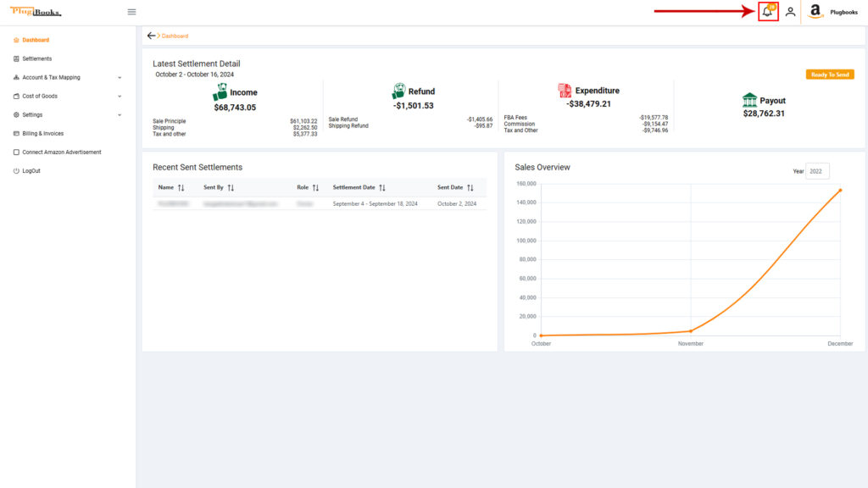
Task: Click the October 2 - October 16, 2024 date range
Action: 194,75
